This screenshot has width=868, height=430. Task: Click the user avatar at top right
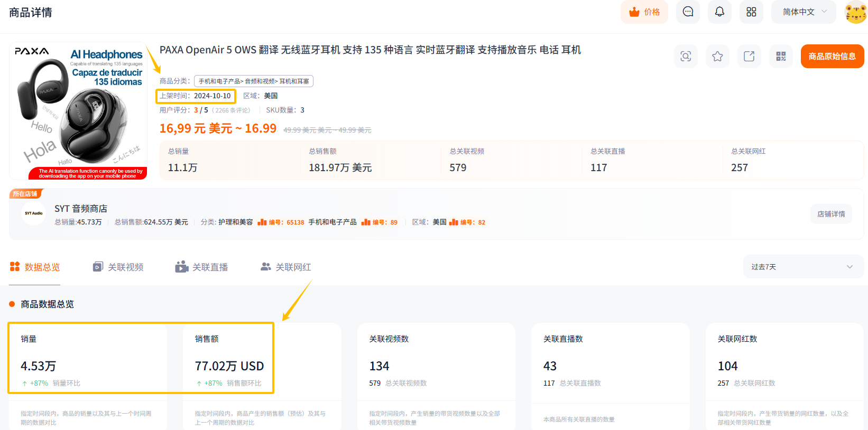855,12
